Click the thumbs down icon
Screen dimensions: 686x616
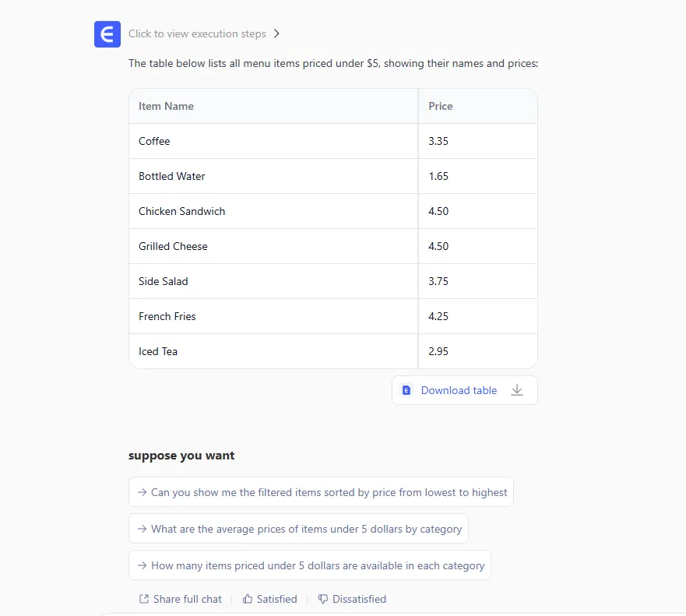[x=323, y=599]
